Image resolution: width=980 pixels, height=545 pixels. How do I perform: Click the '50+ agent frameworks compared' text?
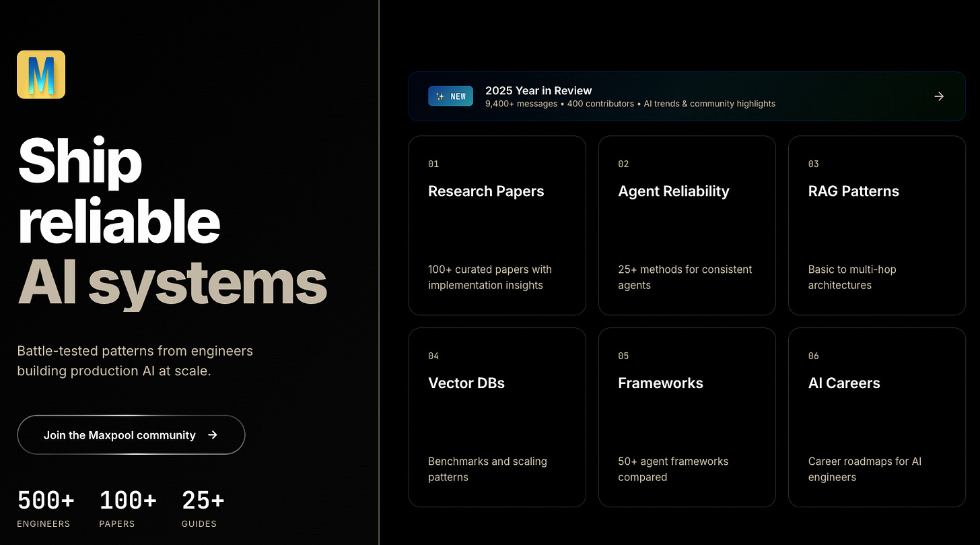[x=673, y=470]
